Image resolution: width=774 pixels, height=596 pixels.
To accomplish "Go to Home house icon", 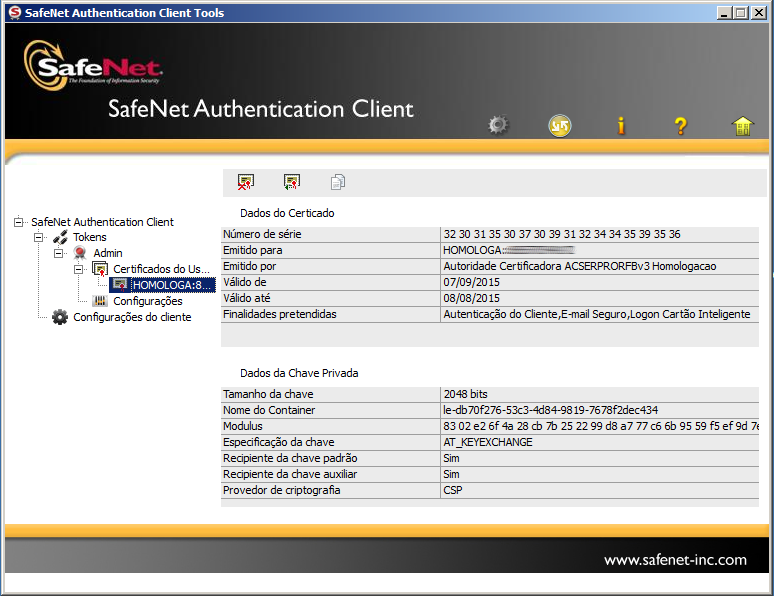I will 742,126.
